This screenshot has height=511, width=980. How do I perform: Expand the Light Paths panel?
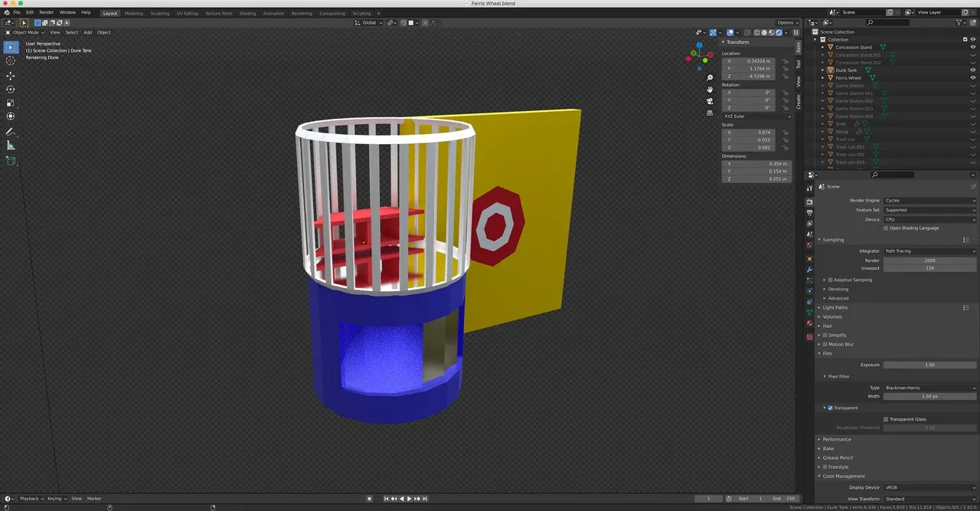click(x=835, y=307)
